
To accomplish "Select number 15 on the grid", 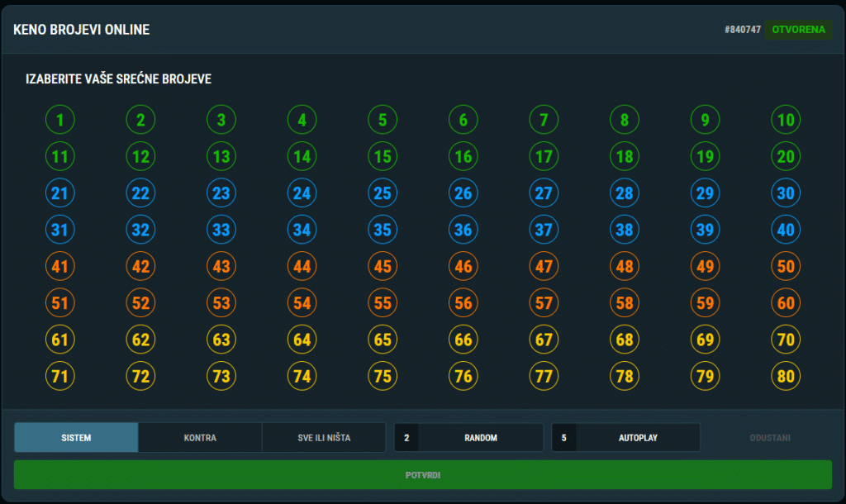I will tap(383, 156).
